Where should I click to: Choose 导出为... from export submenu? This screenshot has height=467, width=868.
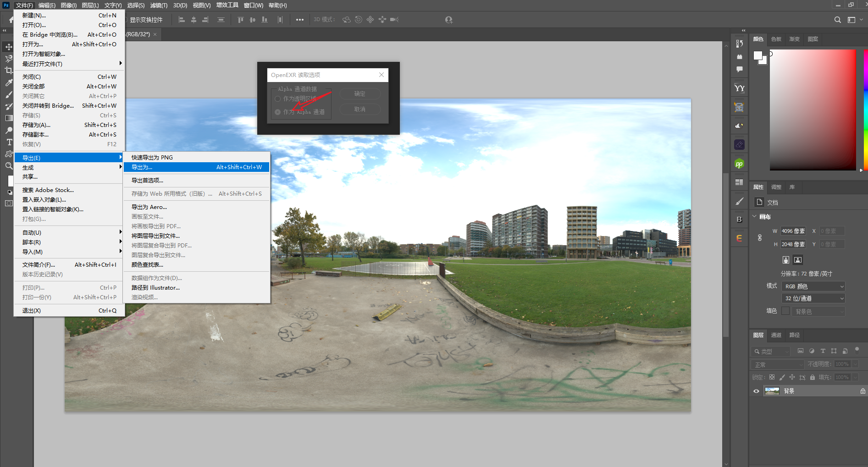197,167
